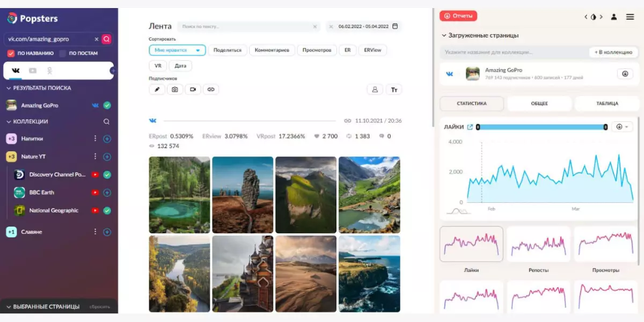The image size is (644, 322).
Task: Select the Odnoklassniki social network tab
Action: coord(50,70)
